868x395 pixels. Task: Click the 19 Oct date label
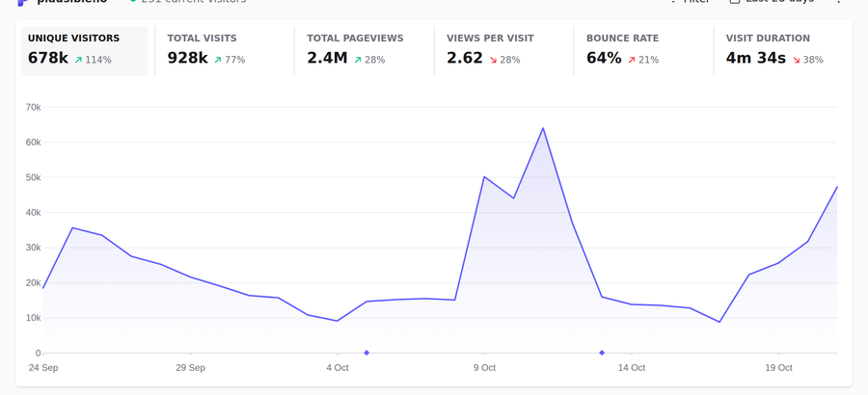click(778, 368)
